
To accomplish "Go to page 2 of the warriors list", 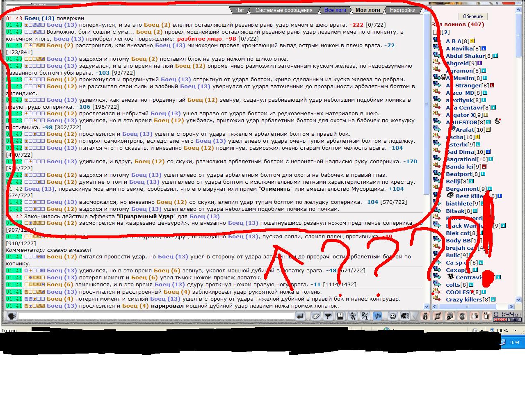I will point(445,32).
